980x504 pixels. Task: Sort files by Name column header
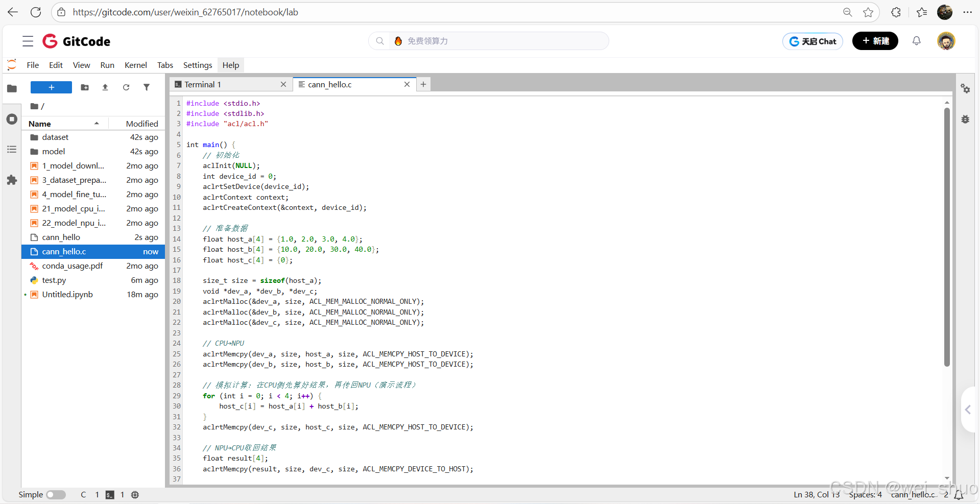point(64,124)
